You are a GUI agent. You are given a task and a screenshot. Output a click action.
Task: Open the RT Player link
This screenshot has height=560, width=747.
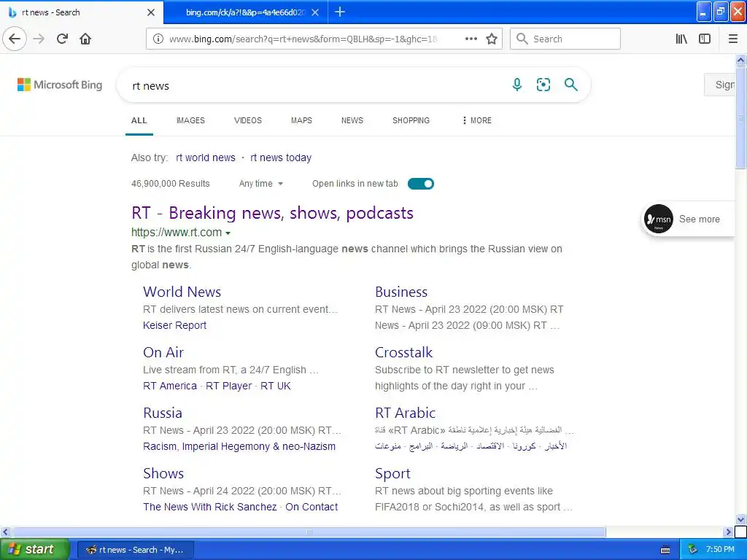228,386
